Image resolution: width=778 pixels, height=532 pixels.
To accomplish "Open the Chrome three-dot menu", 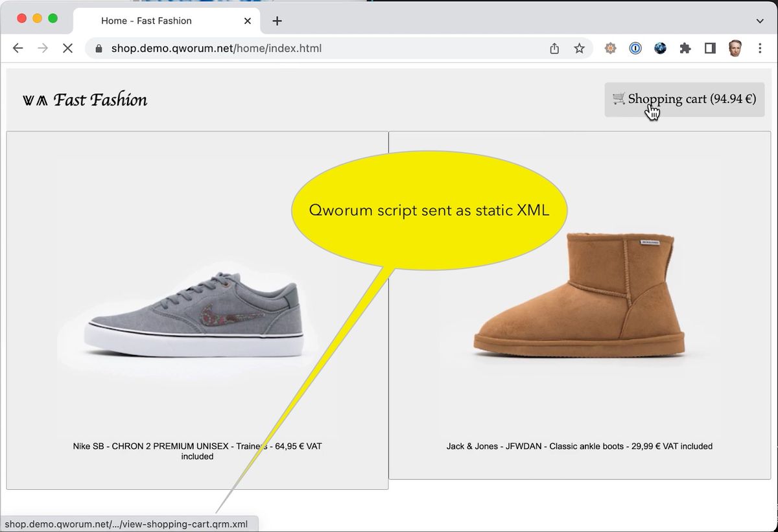I will pos(760,48).
